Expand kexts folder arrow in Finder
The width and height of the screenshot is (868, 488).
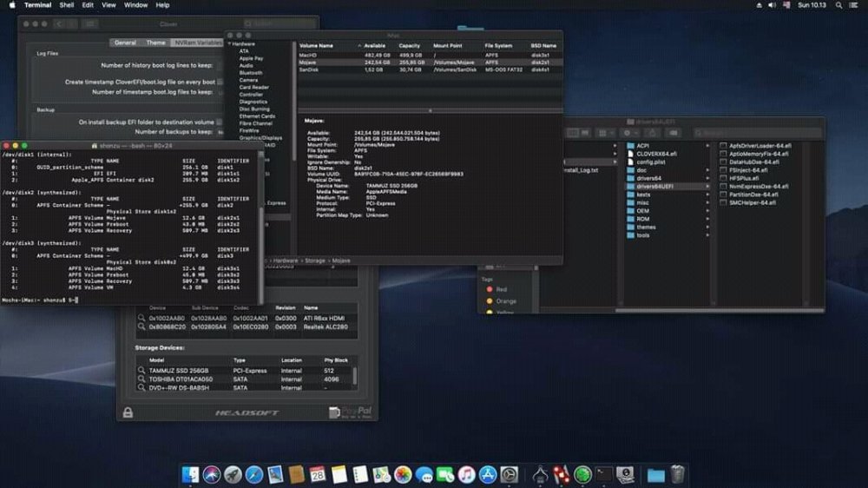pyautogui.click(x=707, y=195)
